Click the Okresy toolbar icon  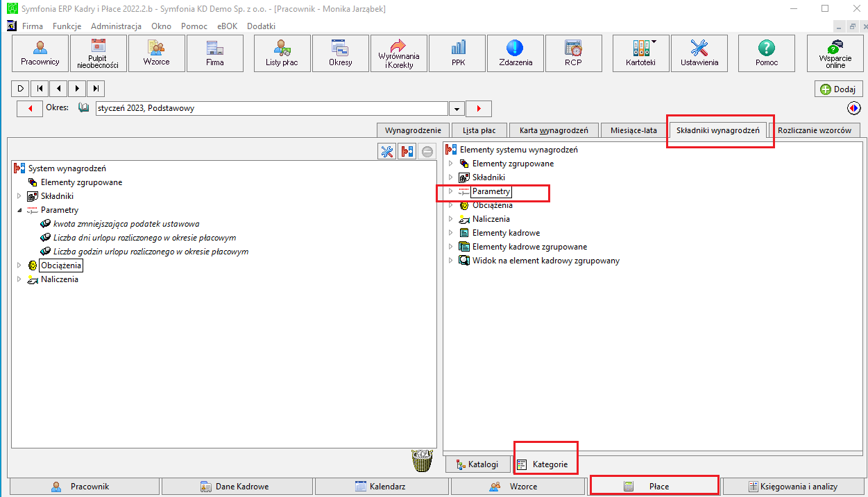pyautogui.click(x=341, y=53)
